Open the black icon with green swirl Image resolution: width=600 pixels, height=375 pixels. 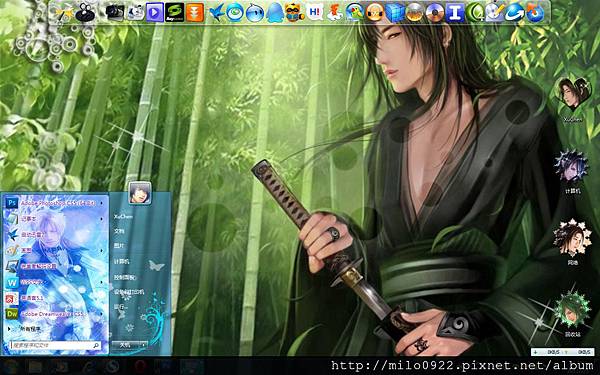point(174,13)
